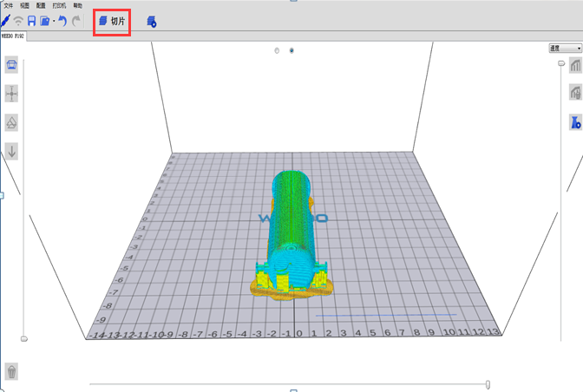Click the slice settings icon right of 切片
The width and height of the screenshot is (583, 392).
[x=152, y=21]
